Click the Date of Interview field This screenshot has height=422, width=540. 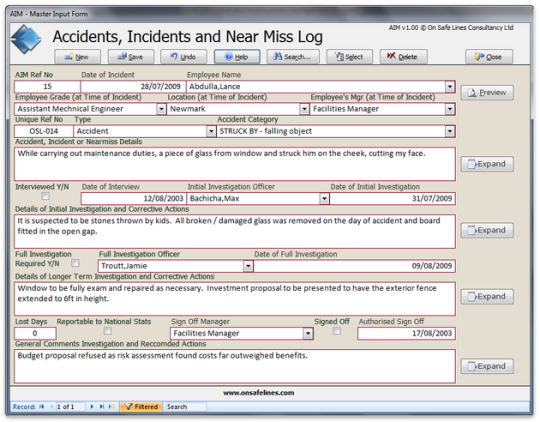click(x=134, y=198)
